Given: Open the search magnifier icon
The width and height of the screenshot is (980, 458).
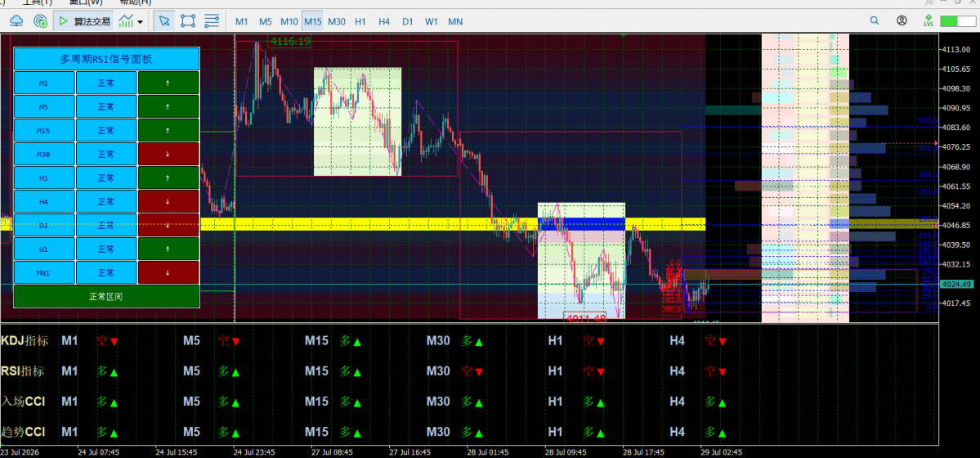Looking at the screenshot, I should [875, 20].
